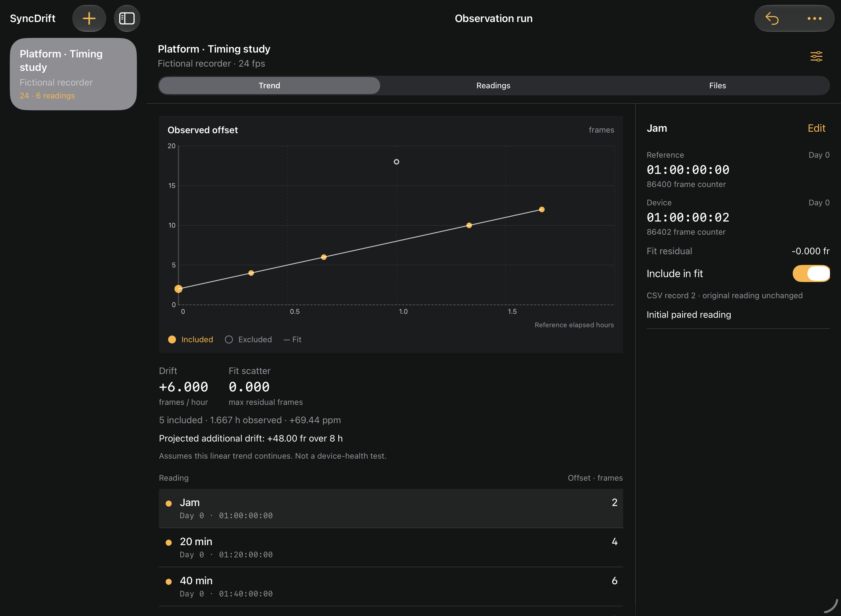Click the Included legend item

[x=191, y=339]
